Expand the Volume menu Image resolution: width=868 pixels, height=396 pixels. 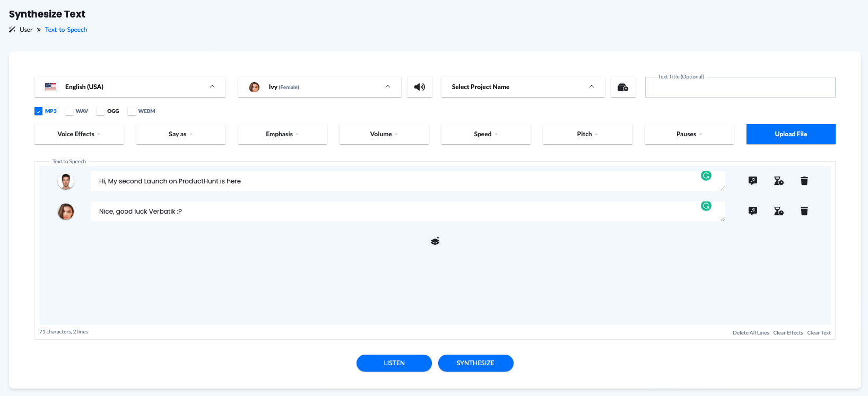[x=384, y=134]
